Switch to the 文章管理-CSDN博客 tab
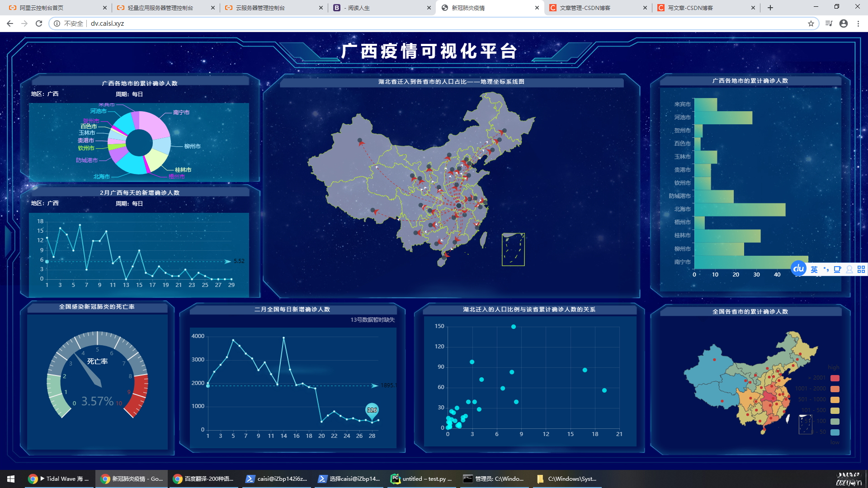 coord(585,8)
